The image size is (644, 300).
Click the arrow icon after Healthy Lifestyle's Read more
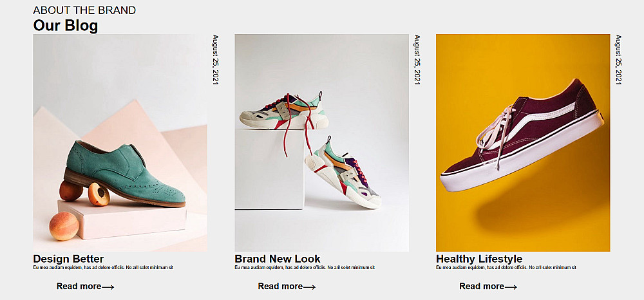pyautogui.click(x=511, y=287)
